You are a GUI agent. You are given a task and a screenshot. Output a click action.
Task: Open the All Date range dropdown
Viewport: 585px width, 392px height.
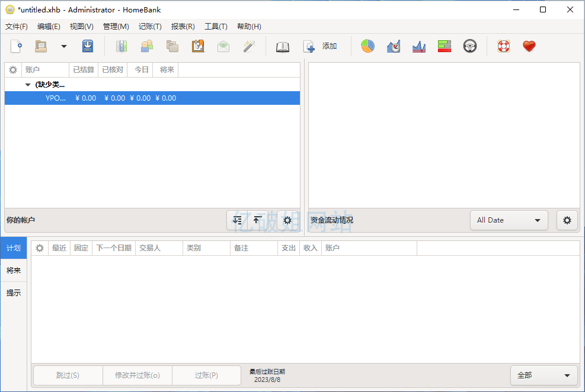tap(509, 220)
